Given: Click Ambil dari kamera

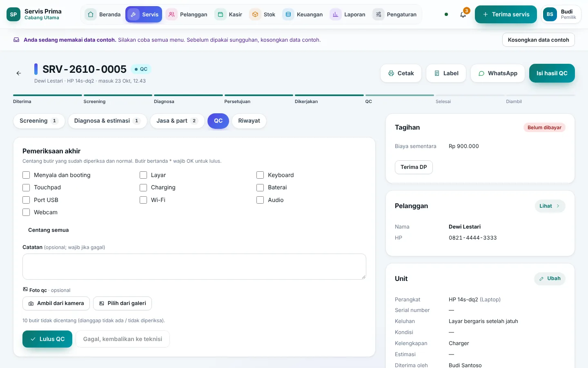Looking at the screenshot, I should click(x=56, y=303).
